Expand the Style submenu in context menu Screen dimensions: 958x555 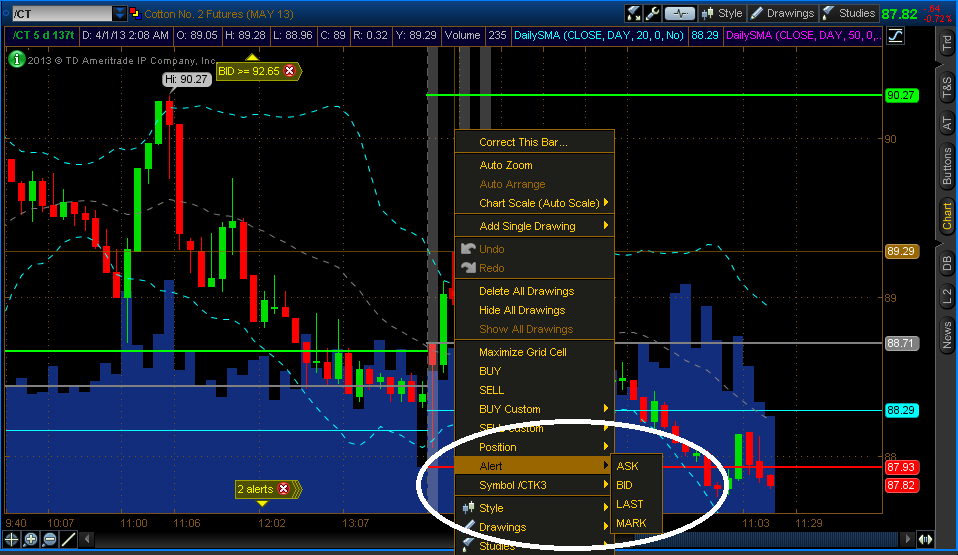[x=535, y=508]
